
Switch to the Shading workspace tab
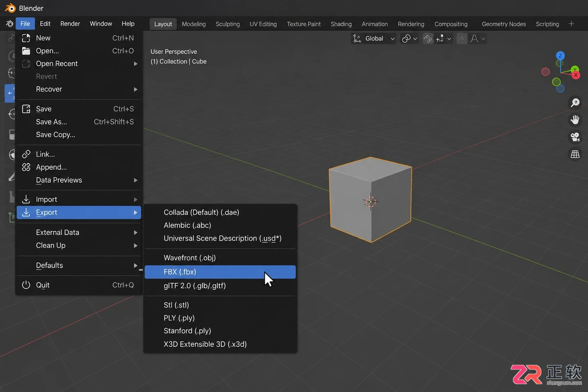341,24
